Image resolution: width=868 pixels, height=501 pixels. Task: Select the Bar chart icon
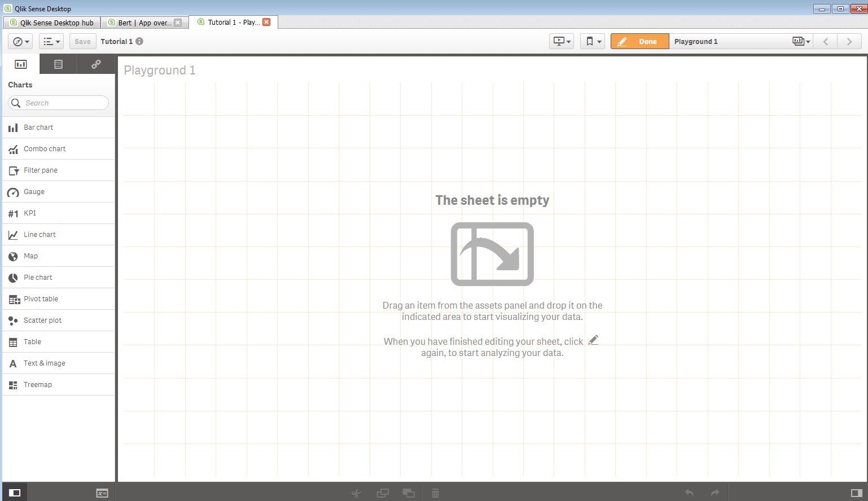click(13, 128)
